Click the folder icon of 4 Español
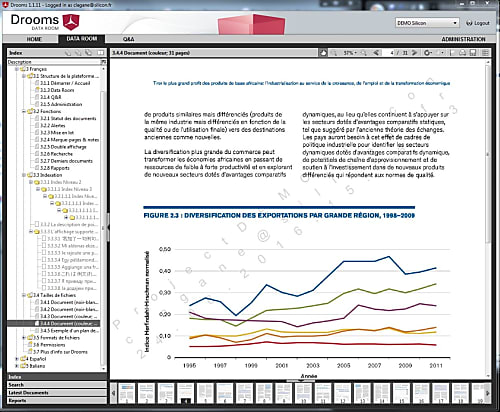 coord(23,359)
